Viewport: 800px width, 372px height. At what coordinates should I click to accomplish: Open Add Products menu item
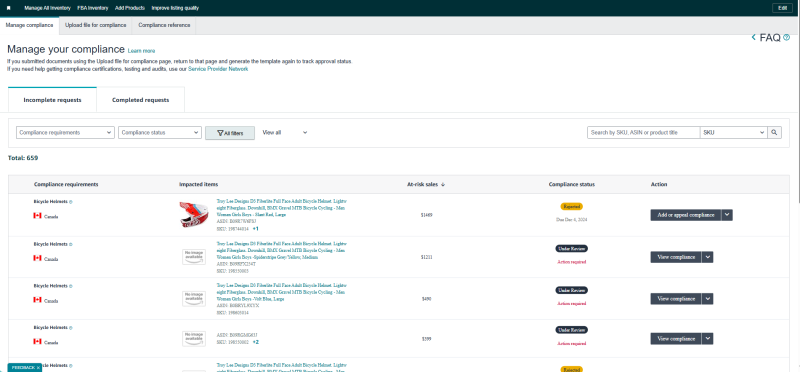[x=130, y=8]
